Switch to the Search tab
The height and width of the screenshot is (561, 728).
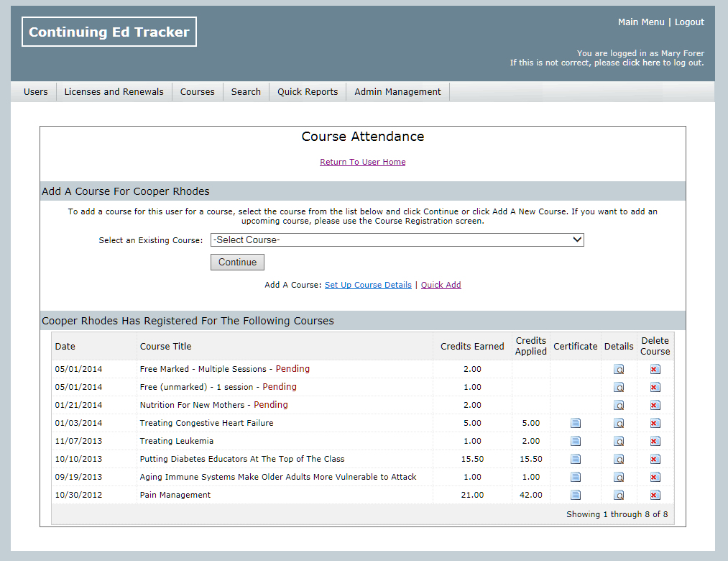pos(246,91)
